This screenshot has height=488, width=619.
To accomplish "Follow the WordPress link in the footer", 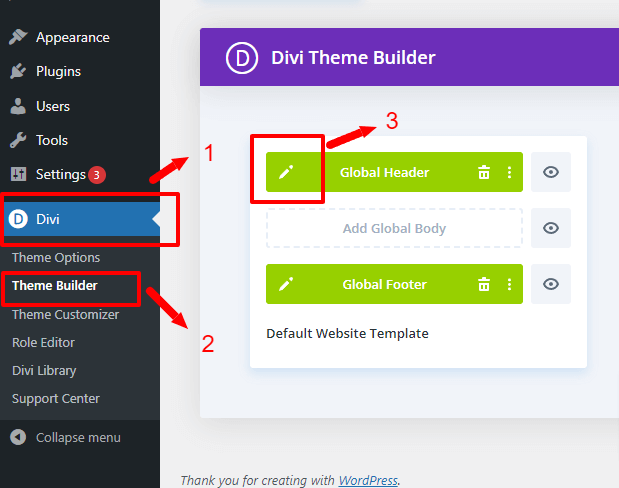I will click(367, 480).
